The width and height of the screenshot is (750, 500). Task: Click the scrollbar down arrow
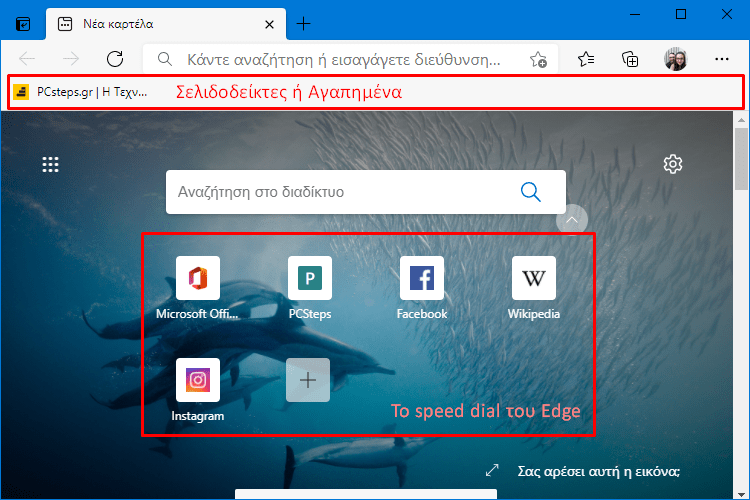click(x=741, y=494)
